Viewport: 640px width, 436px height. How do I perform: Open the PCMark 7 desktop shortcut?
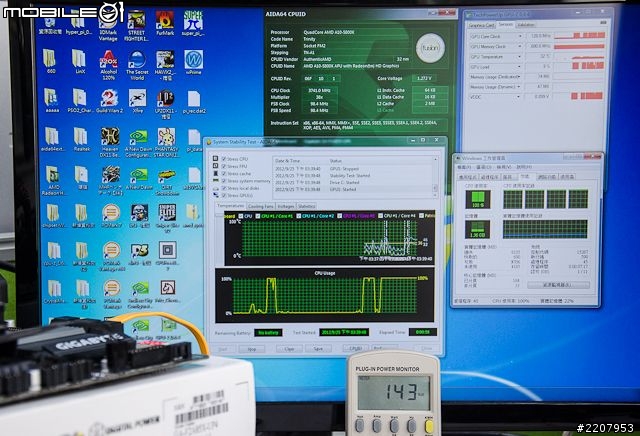pyautogui.click(x=111, y=216)
